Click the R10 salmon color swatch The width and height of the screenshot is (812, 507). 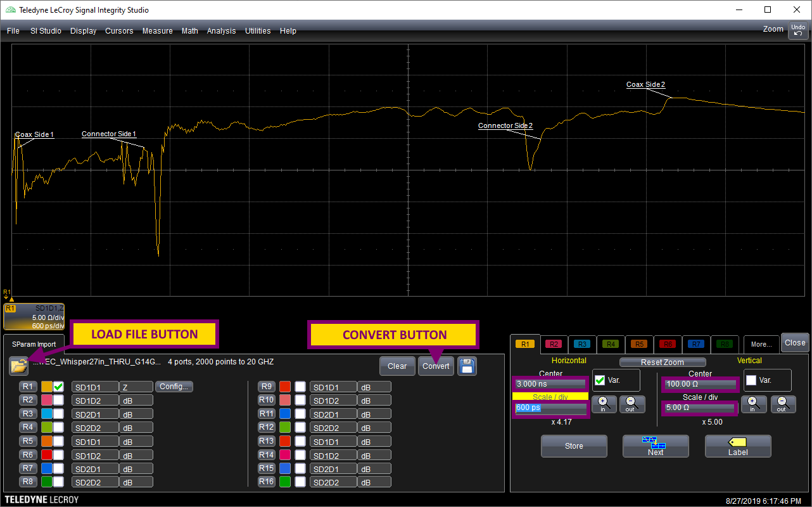(285, 400)
